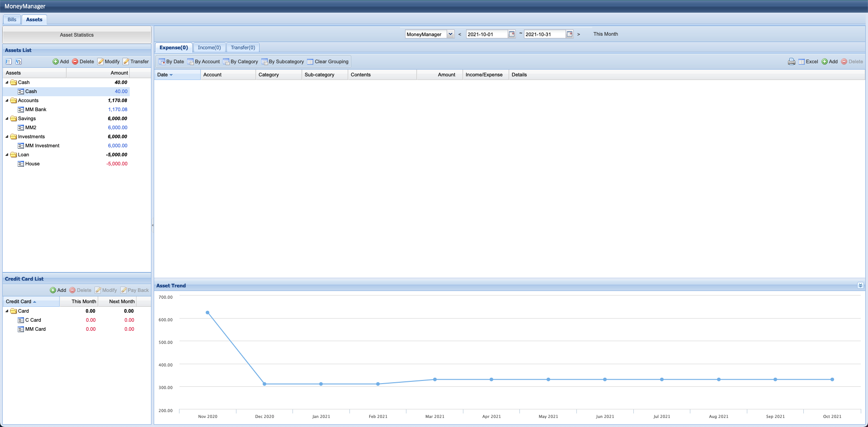Click the This Month column header
Image resolution: width=868 pixels, height=427 pixels.
point(79,301)
